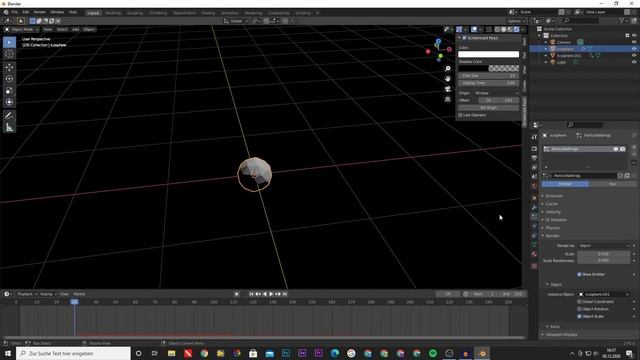
Task: Open the Render As dropdown
Action: tap(604, 246)
